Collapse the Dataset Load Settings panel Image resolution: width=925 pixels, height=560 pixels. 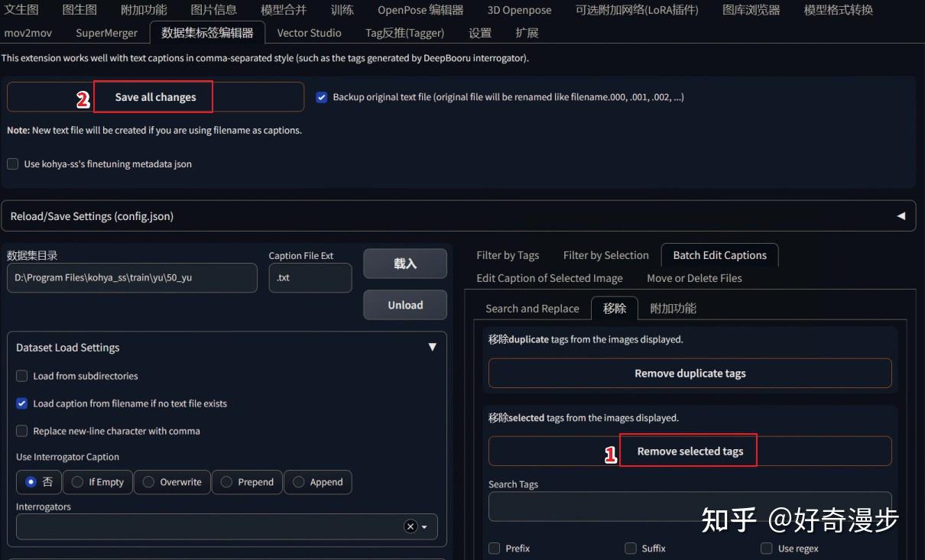coord(433,346)
